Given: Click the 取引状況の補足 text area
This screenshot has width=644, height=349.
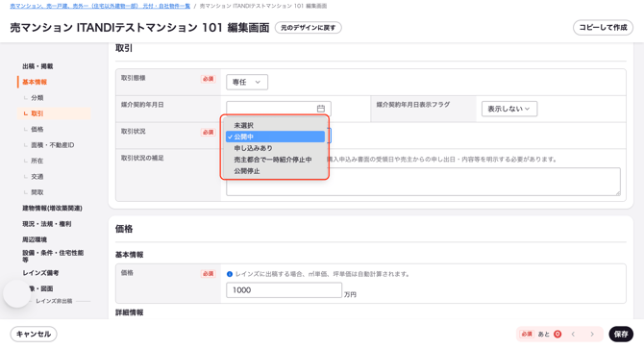Looking at the screenshot, I should [x=423, y=182].
